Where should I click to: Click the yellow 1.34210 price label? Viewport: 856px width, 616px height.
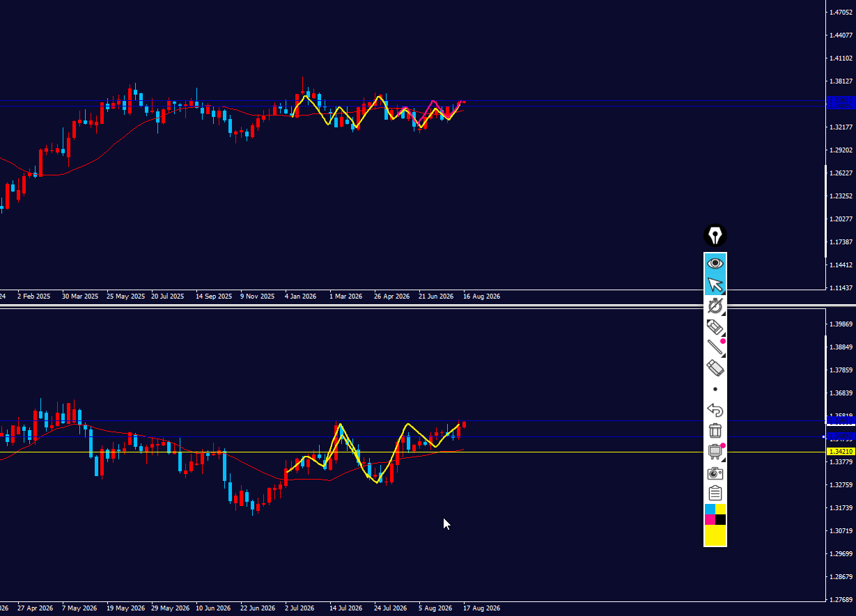point(841,452)
